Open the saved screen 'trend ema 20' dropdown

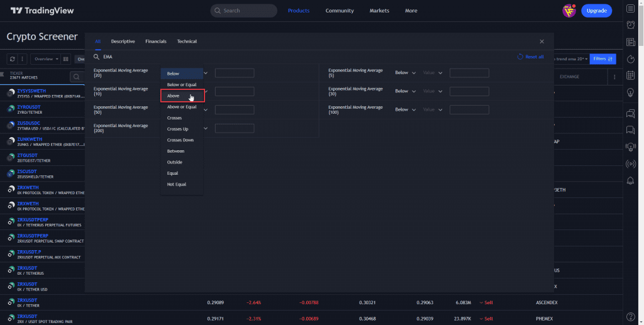[571, 59]
